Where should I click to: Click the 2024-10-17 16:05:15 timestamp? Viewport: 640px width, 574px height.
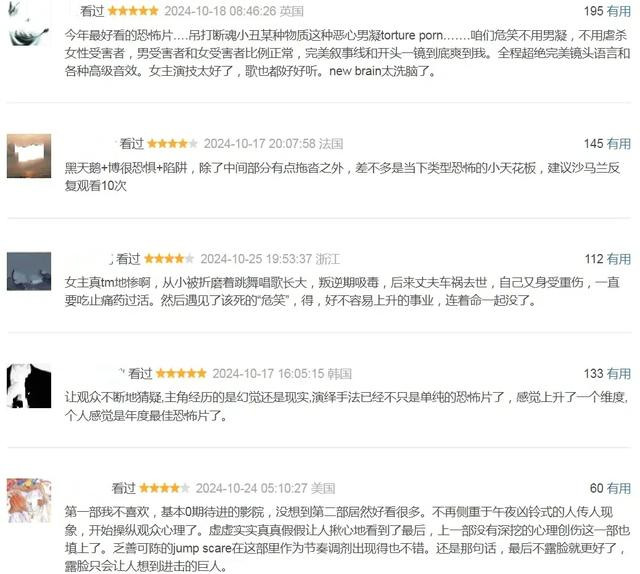[x=269, y=374]
